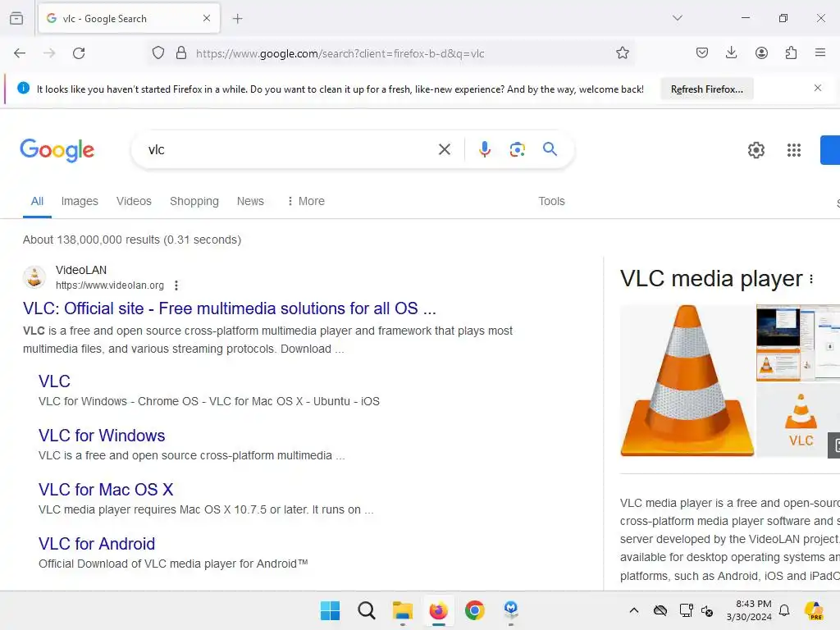Open VLC for Mac OS X link
840x630 pixels.
coord(106,489)
